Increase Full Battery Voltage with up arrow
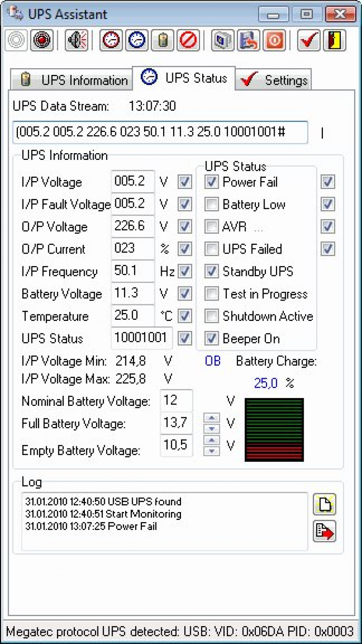362x644 pixels. point(212,418)
